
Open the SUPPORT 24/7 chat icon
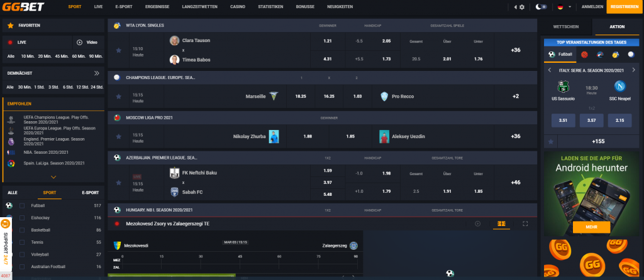[x=6, y=224]
